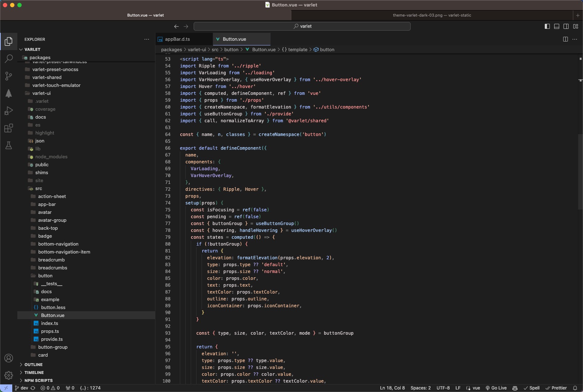This screenshot has width=583, height=392.
Task: Open the Manage gear menu
Action: 9,375
